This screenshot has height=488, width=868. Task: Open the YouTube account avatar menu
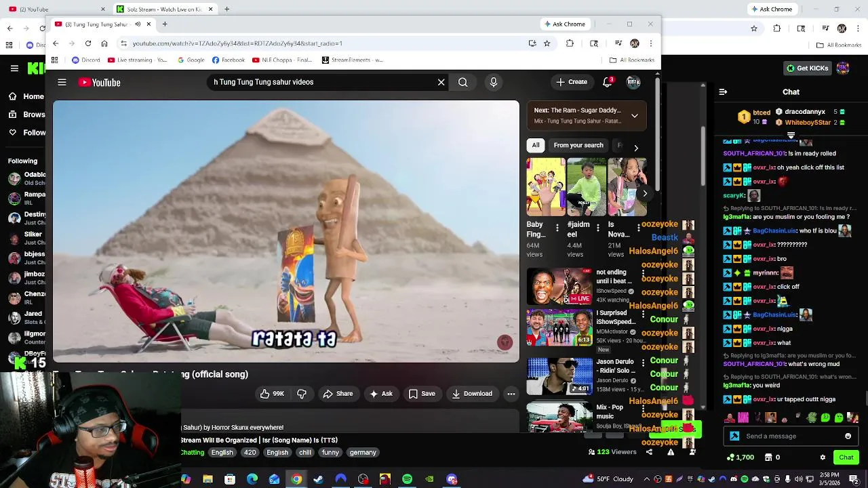(633, 82)
